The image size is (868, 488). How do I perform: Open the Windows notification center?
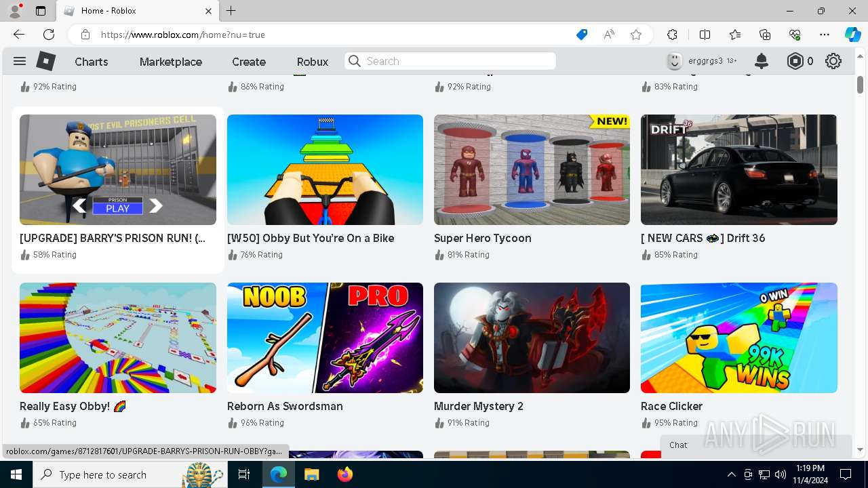(846, 474)
